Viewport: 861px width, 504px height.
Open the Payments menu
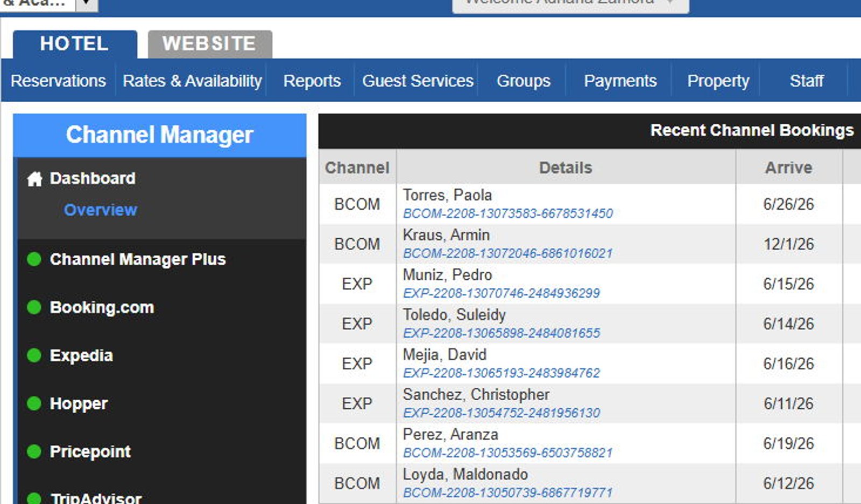tap(620, 81)
